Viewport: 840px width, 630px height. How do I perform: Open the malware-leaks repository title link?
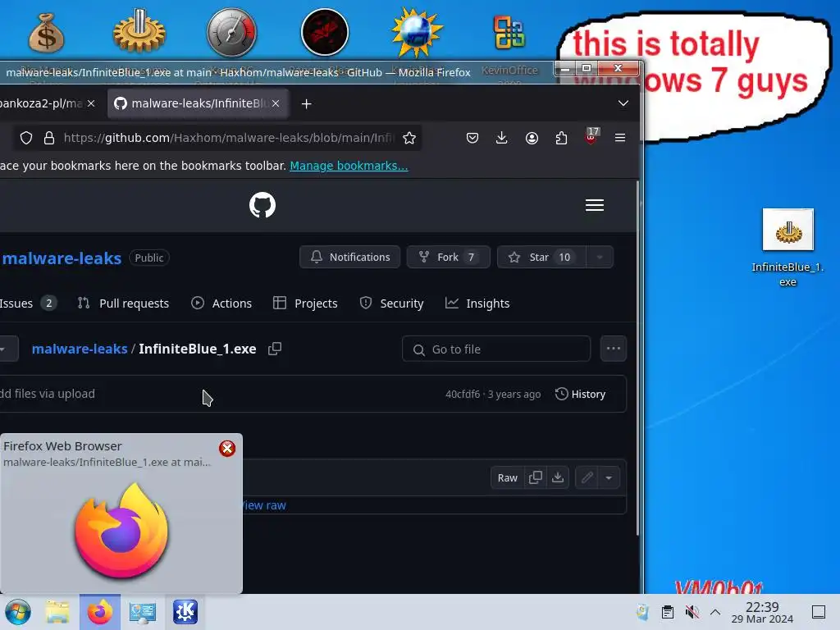61,258
